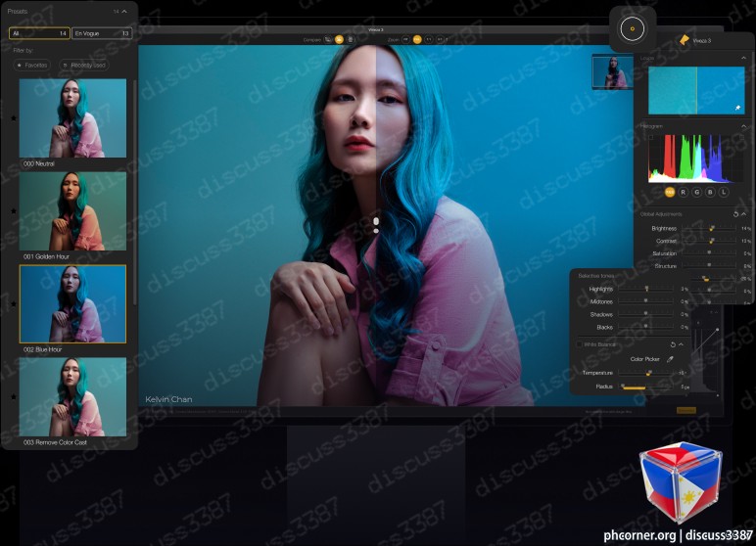756x546 pixels.
Task: Collapse the Histogram panel
Action: pos(743,126)
